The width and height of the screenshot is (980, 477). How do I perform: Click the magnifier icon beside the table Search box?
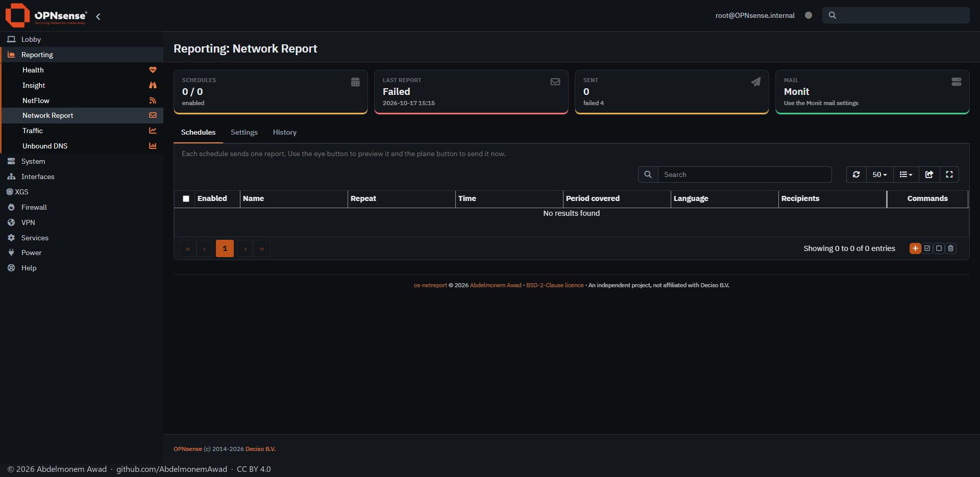pyautogui.click(x=648, y=174)
